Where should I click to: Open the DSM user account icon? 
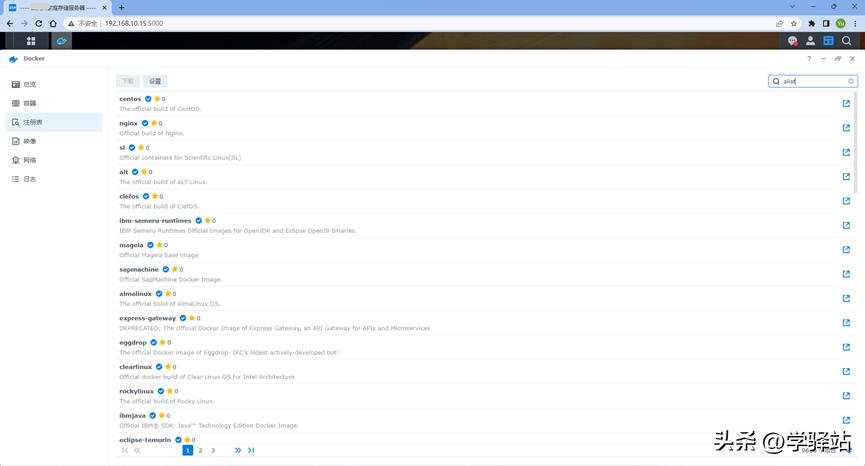coord(810,41)
